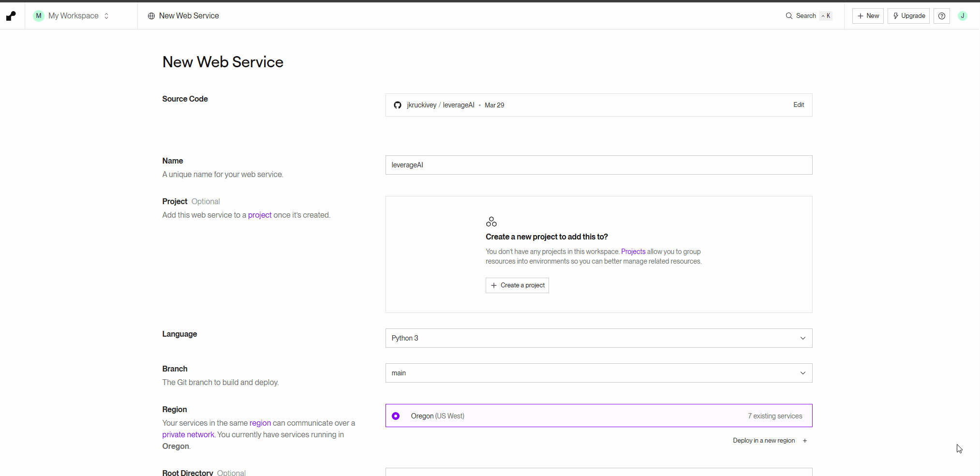Click the magnifying glass search icon
This screenshot has width=980, height=476.
789,16
